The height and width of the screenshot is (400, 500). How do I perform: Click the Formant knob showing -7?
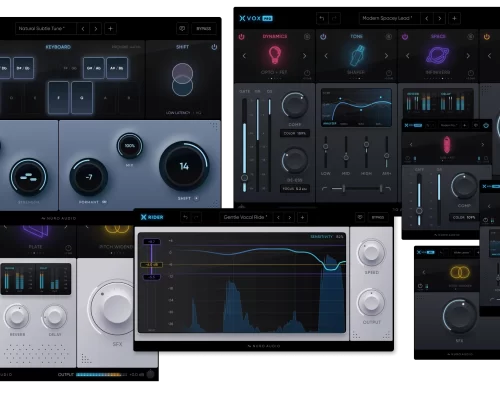[x=89, y=177]
